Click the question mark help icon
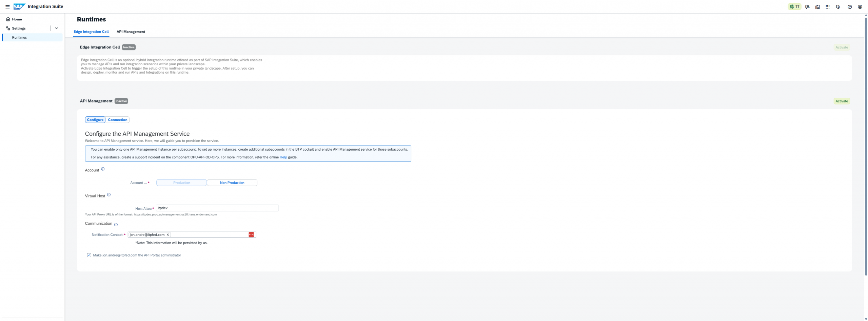 (850, 7)
